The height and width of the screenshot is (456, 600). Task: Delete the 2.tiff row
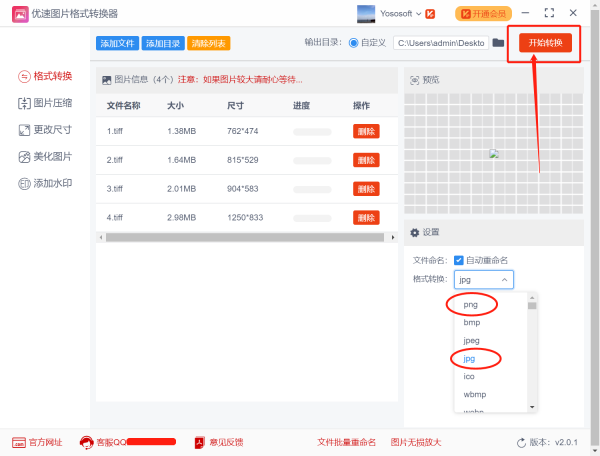pos(366,160)
